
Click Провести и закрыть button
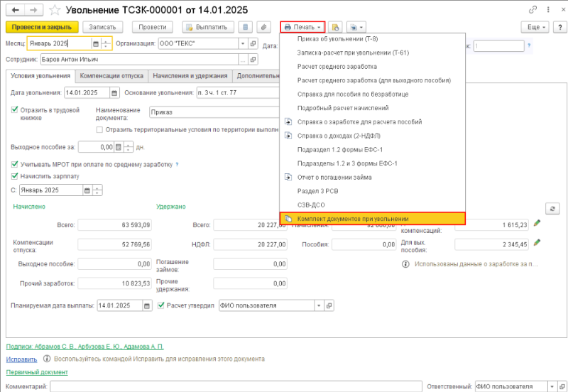[x=42, y=27]
